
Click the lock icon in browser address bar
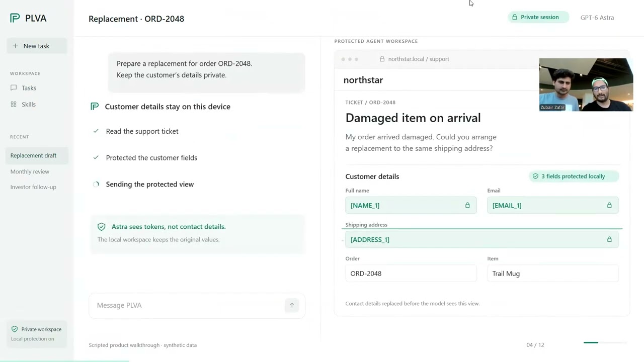pos(382,59)
